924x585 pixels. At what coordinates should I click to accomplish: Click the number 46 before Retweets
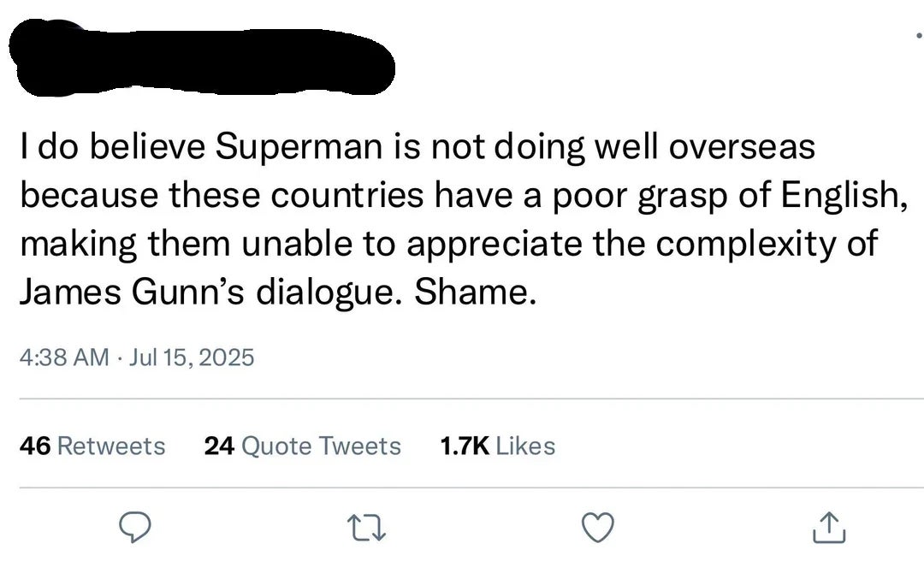tap(35, 446)
